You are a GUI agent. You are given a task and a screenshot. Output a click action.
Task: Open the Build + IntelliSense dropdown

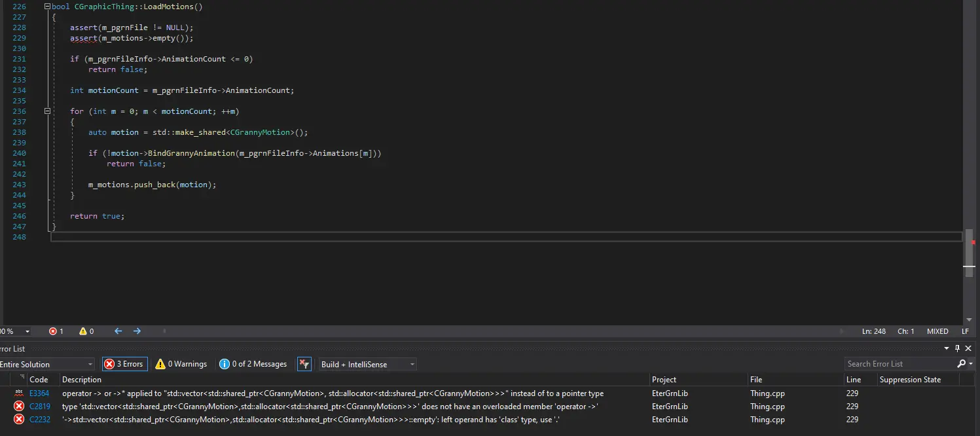367,364
